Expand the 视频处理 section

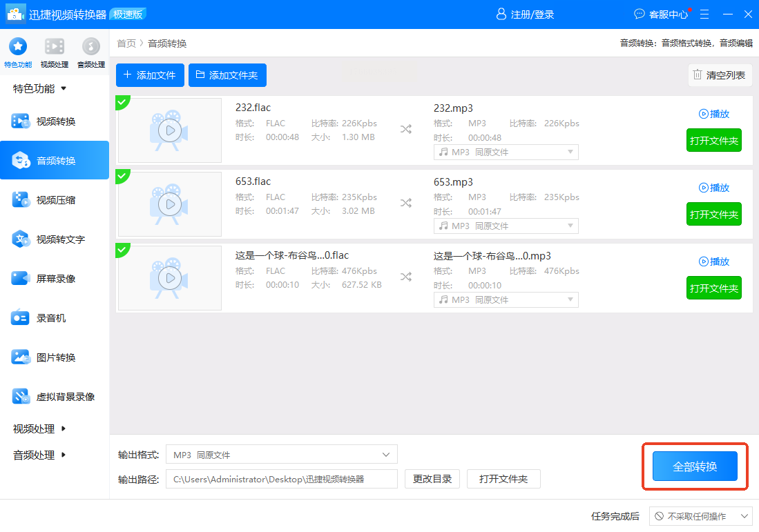39,428
